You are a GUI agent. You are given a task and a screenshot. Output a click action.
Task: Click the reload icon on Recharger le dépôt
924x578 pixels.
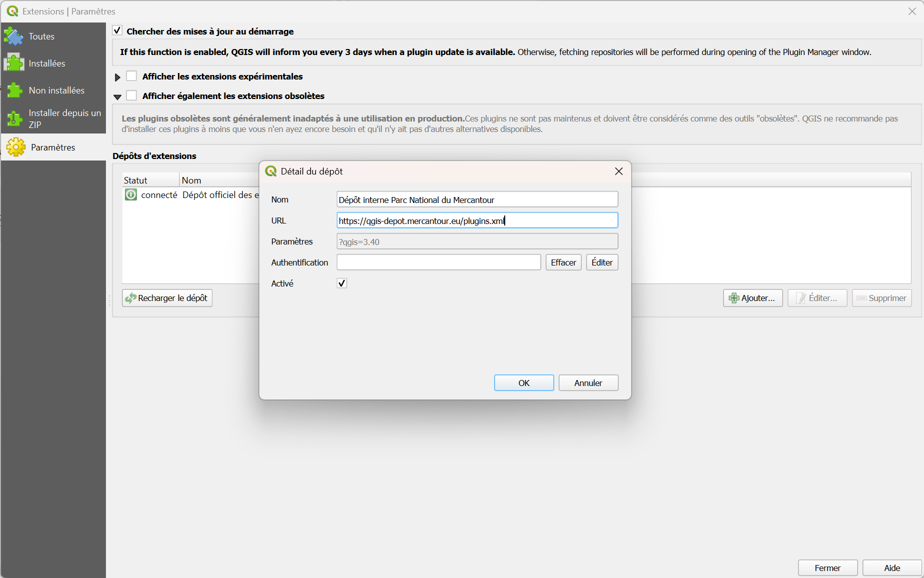(131, 298)
